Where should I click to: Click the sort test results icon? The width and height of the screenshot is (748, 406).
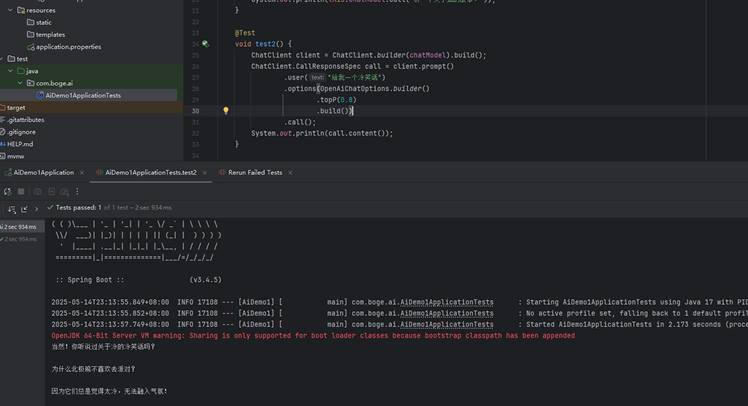click(x=12, y=208)
